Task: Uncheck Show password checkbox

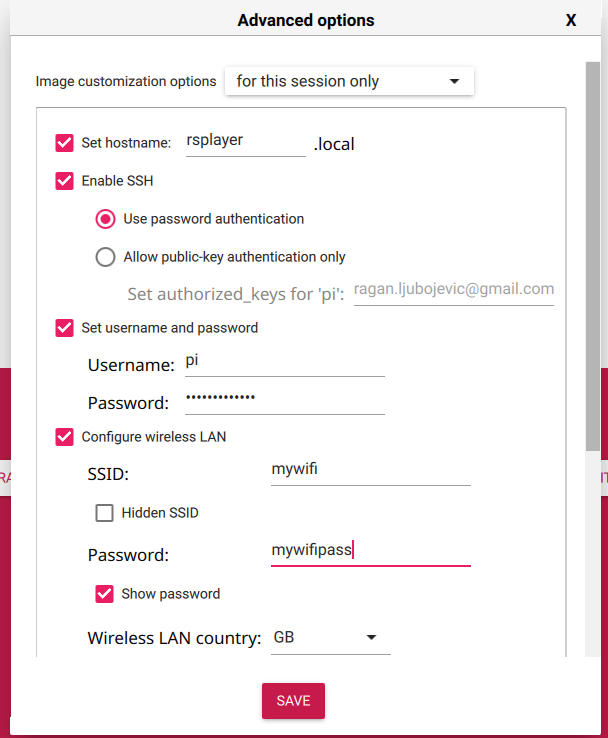Action: pyautogui.click(x=104, y=594)
